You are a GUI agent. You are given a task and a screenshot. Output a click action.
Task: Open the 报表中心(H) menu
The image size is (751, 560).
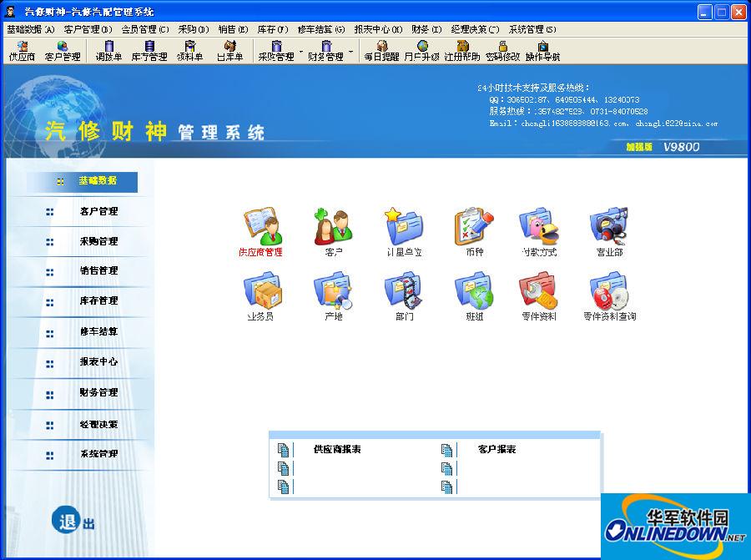tap(378, 29)
